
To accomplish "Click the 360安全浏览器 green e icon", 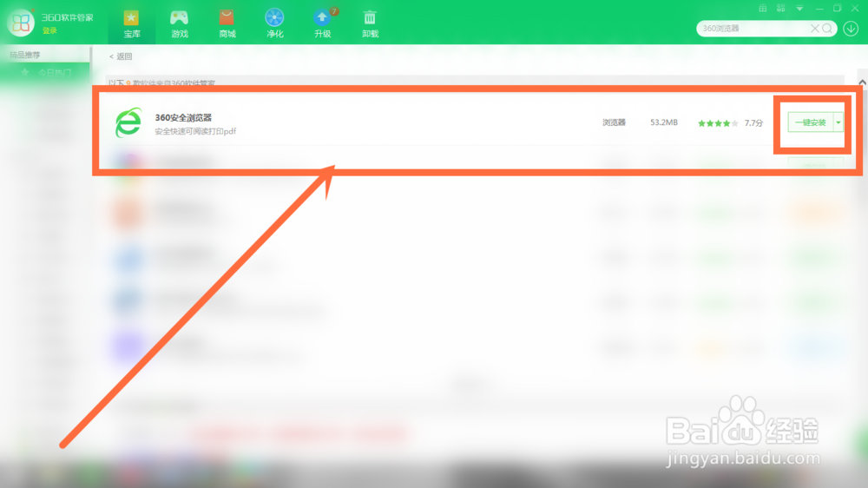I will tap(128, 122).
